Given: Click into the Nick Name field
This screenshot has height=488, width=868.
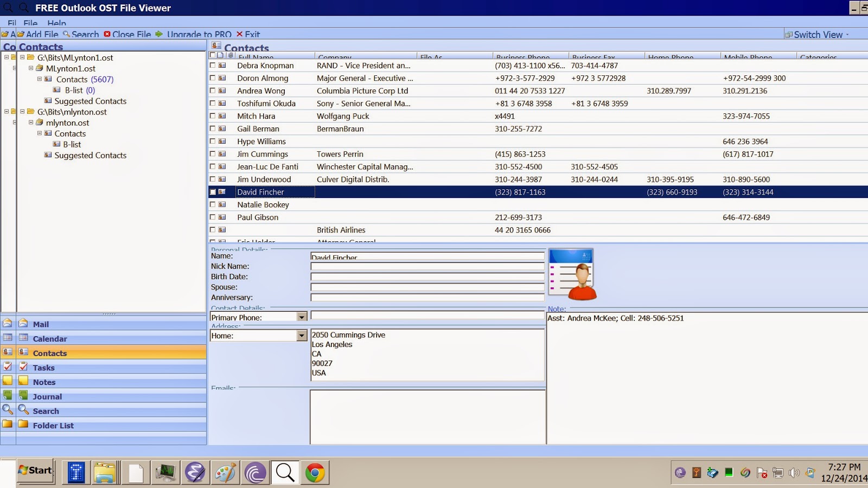Looking at the screenshot, I should (427, 266).
